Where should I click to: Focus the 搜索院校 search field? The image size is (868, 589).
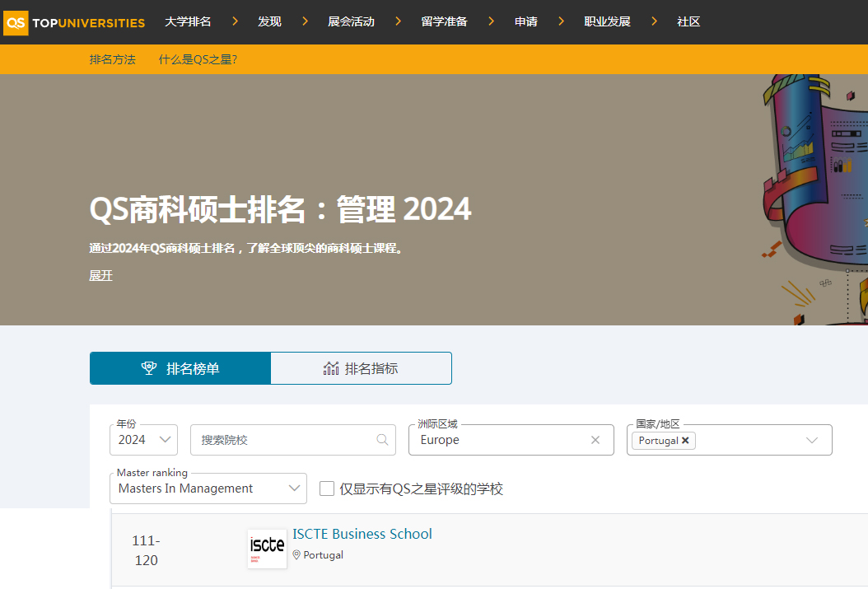point(293,440)
